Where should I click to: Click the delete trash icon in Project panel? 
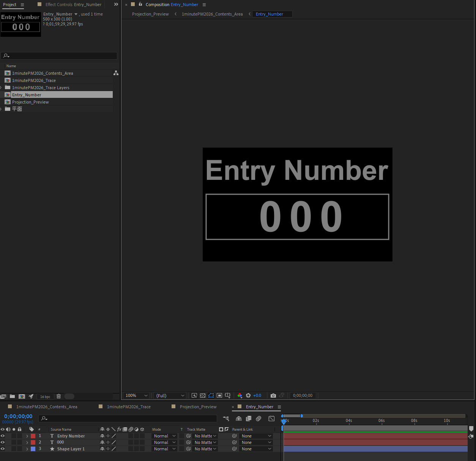coord(59,396)
